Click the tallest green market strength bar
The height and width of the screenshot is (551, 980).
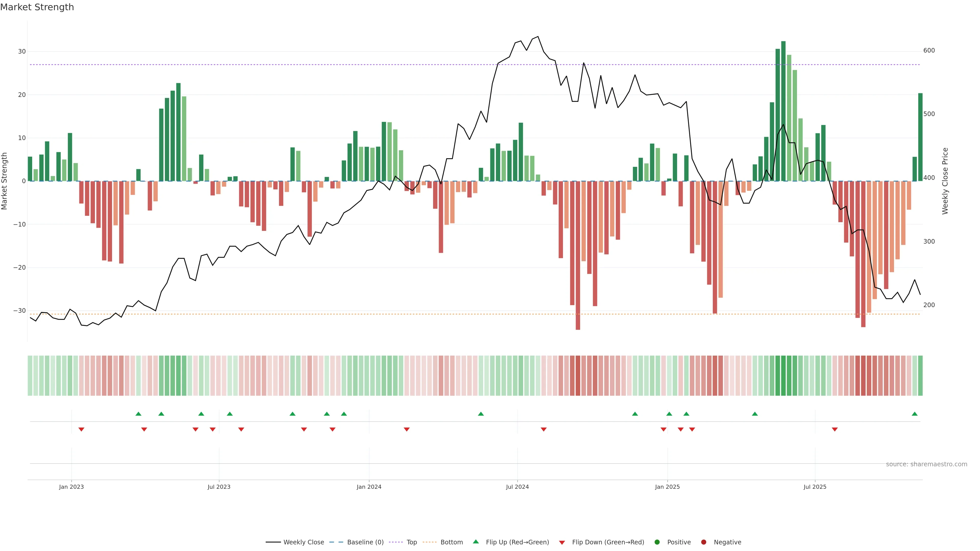click(x=783, y=110)
